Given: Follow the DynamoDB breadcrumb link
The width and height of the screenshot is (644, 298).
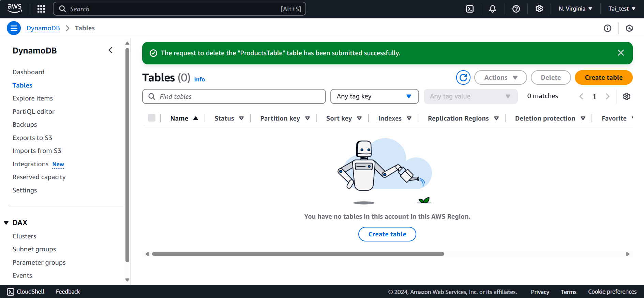Looking at the screenshot, I should pos(43,28).
